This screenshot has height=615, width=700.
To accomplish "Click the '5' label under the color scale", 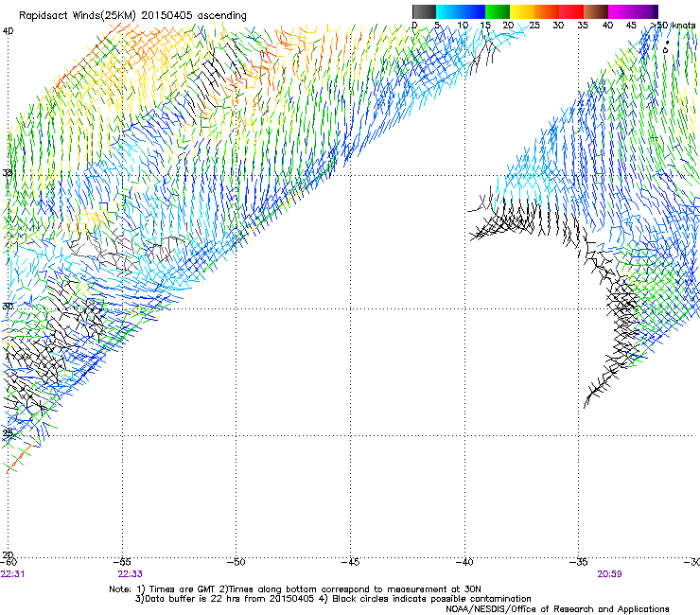I will tap(437, 26).
